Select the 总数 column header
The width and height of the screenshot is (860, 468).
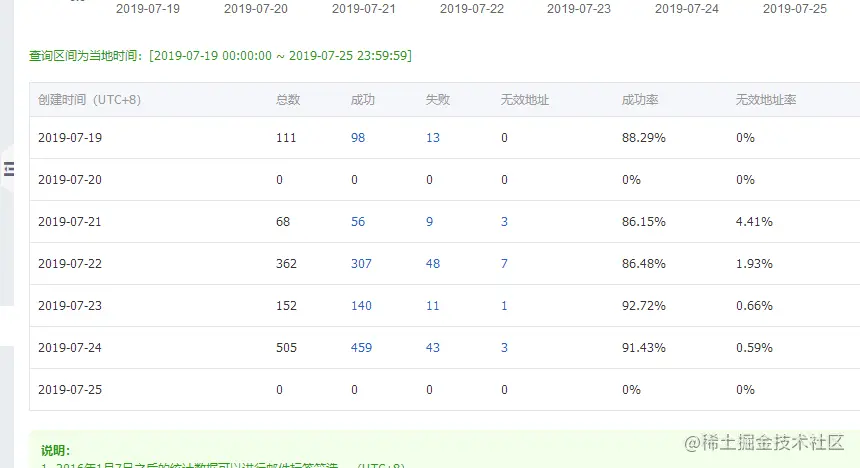[x=288, y=100]
